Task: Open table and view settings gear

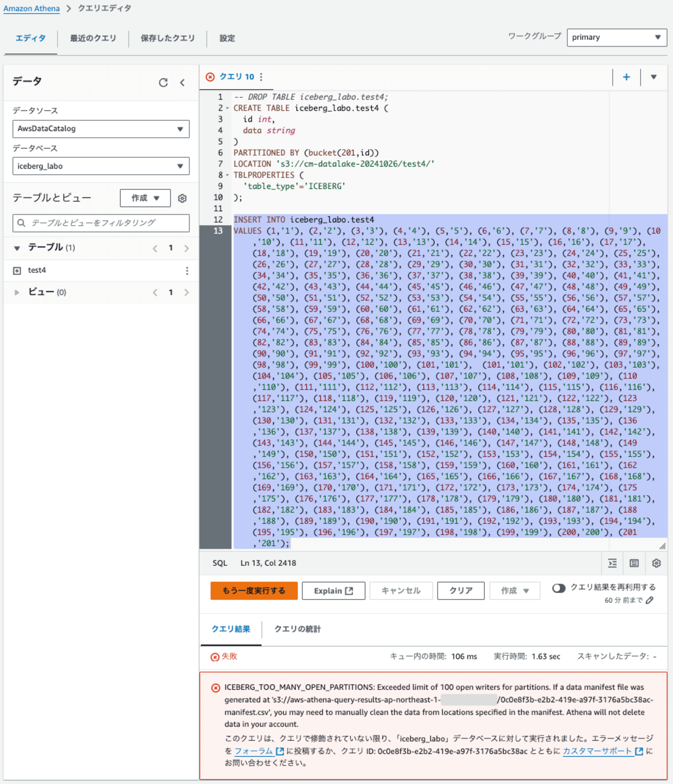Action: [x=182, y=198]
